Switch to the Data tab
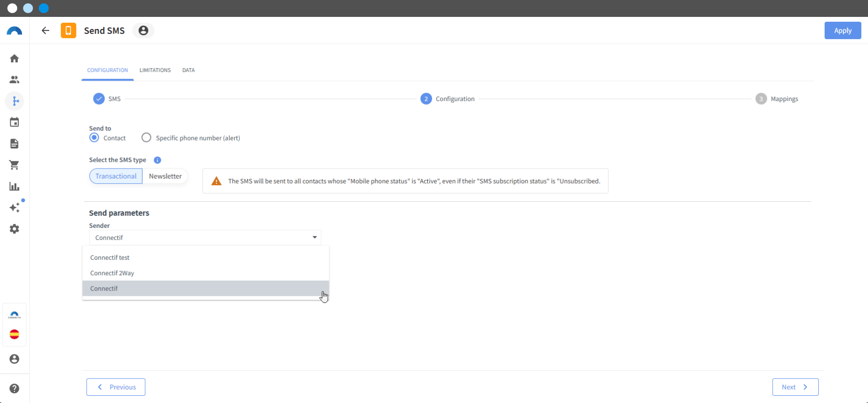The image size is (868, 403). pos(189,70)
